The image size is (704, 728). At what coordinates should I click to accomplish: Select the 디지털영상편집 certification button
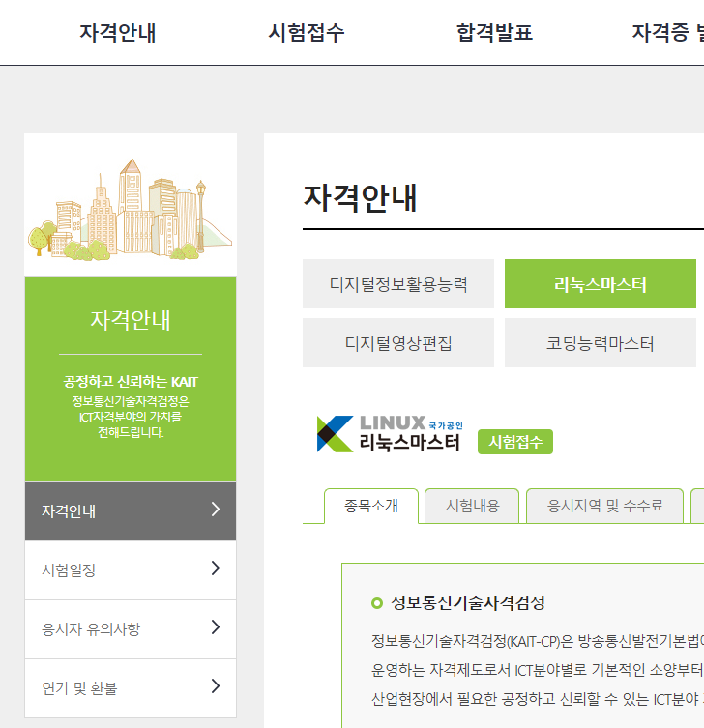pyautogui.click(x=398, y=342)
